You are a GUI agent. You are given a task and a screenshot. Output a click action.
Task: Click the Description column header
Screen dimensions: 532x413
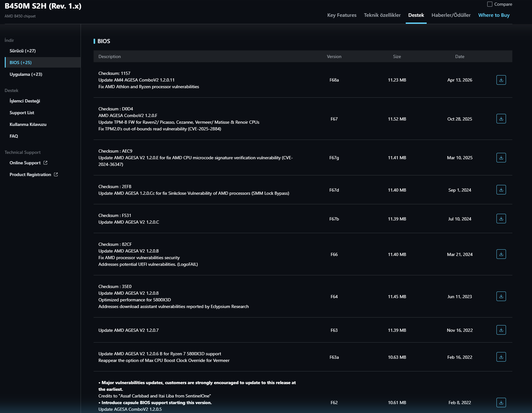point(109,56)
